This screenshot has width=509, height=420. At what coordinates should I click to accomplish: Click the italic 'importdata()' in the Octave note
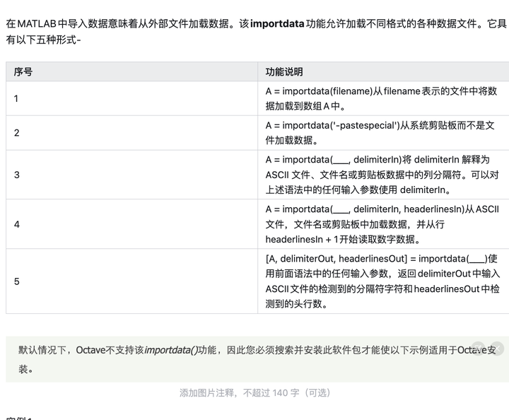point(171,350)
